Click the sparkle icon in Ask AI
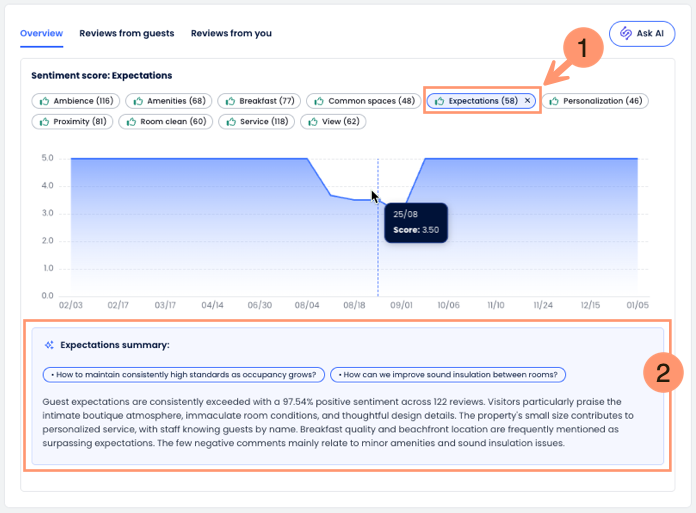This screenshot has width=696, height=513. [x=626, y=33]
